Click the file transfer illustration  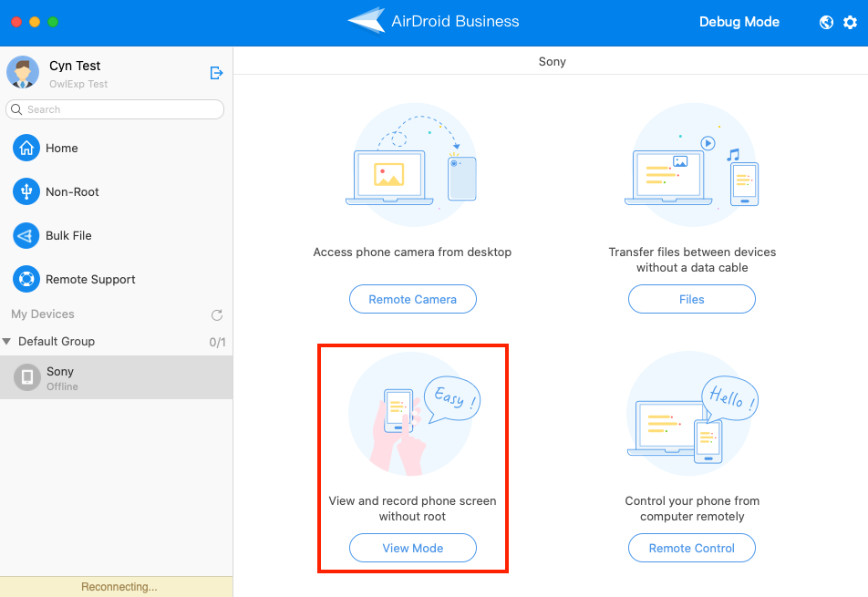pos(691,165)
